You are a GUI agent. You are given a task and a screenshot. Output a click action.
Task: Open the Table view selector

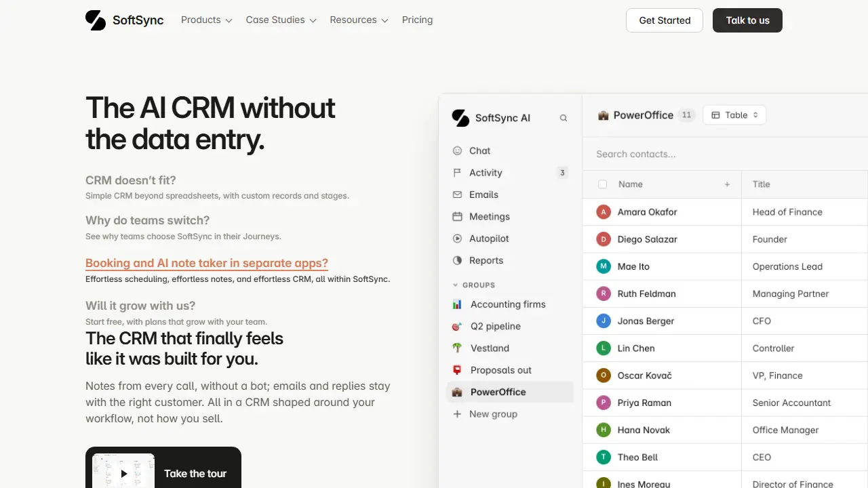[734, 115]
